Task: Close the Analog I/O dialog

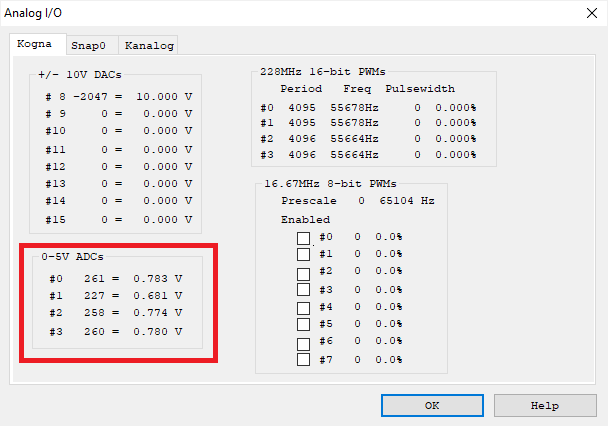Action: point(585,12)
